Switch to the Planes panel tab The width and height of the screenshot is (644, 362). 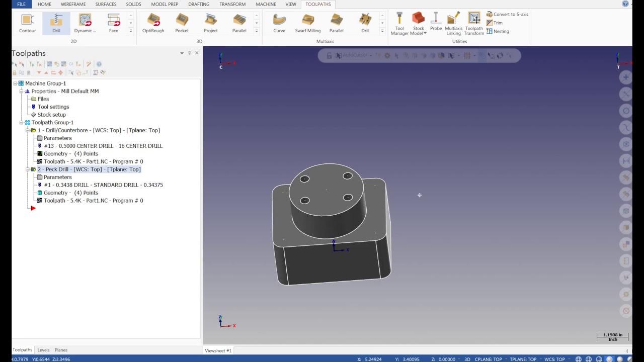pos(61,350)
